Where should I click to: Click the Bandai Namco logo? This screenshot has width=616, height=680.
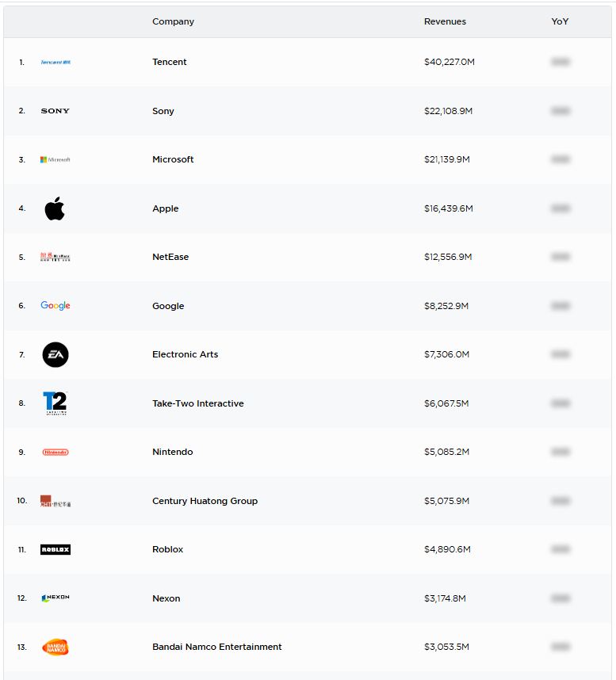point(55,647)
